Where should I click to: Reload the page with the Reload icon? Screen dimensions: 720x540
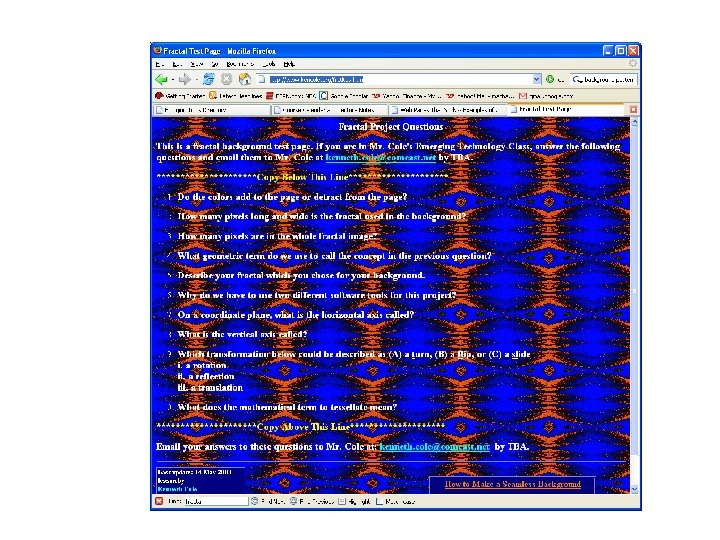click(x=208, y=79)
